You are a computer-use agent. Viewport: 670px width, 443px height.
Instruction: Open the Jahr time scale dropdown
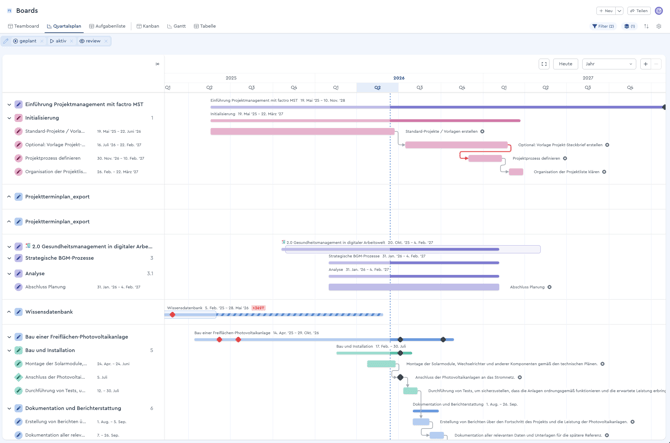click(x=609, y=64)
